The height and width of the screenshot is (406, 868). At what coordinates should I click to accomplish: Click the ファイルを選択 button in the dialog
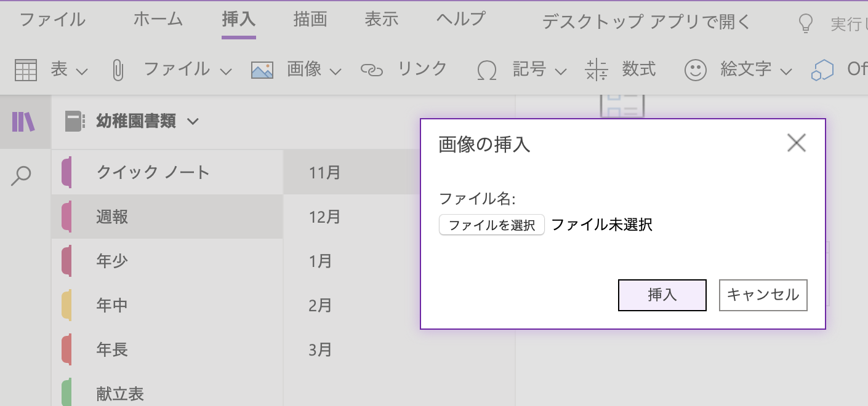491,225
